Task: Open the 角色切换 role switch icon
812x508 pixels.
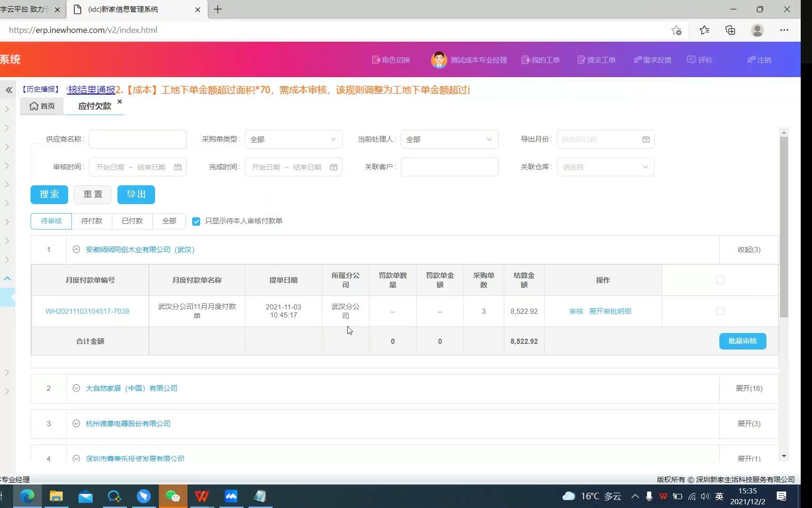Action: coord(376,60)
